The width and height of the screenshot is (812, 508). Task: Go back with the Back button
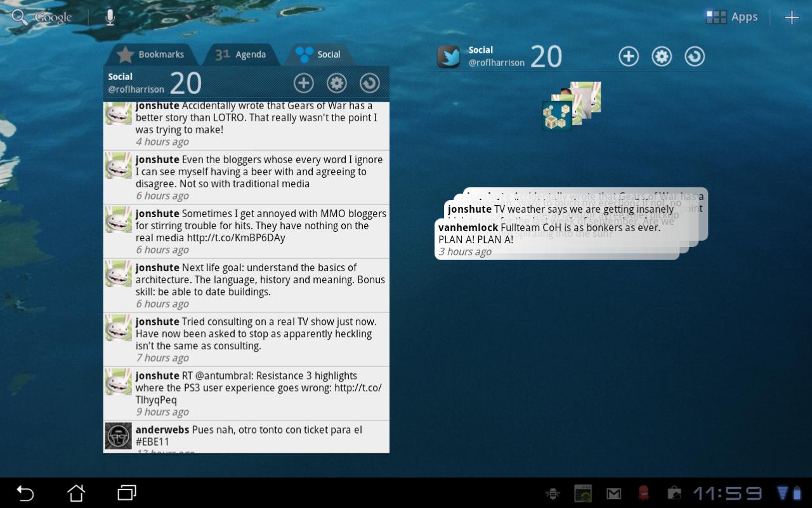(25, 493)
